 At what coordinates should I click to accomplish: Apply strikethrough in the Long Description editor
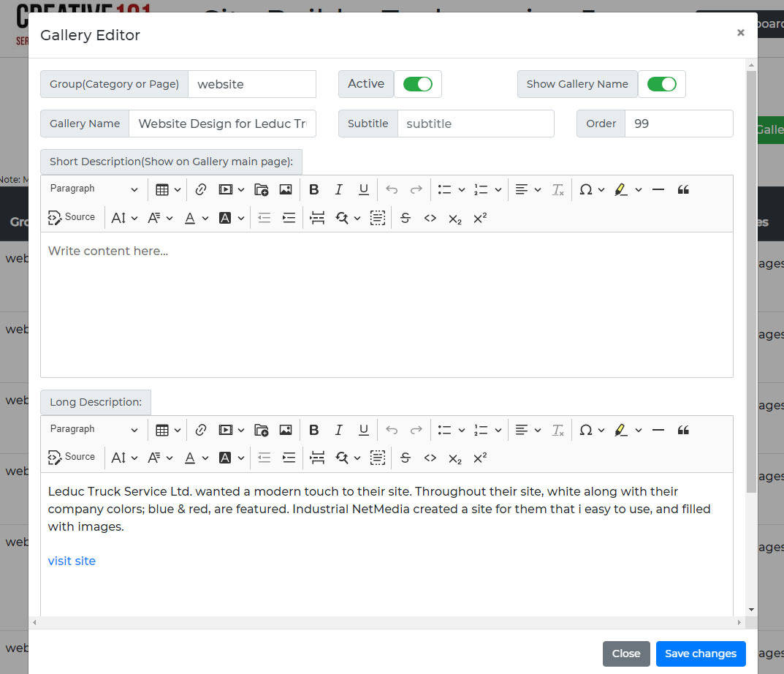coord(406,458)
